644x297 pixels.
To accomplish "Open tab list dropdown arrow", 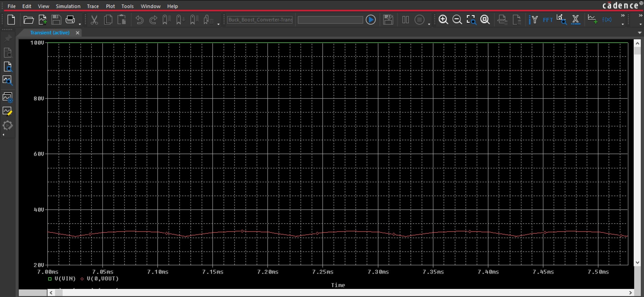I will (x=640, y=33).
